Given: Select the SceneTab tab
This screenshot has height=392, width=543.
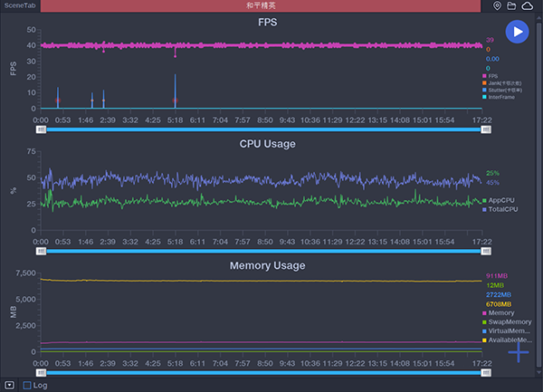Looking at the screenshot, I should point(19,6).
